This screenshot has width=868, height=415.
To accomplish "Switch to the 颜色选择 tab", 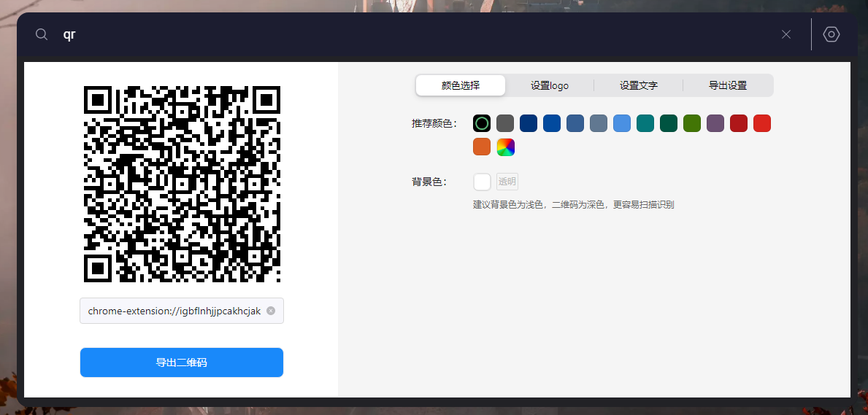I will pos(461,86).
